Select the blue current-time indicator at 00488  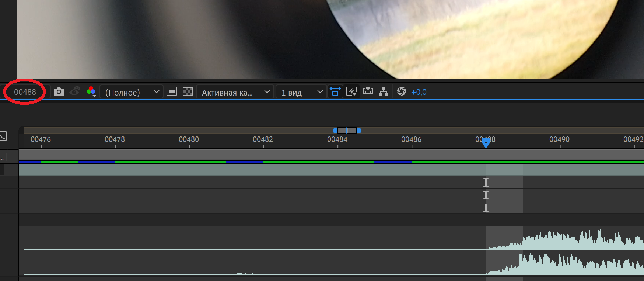pos(486,142)
